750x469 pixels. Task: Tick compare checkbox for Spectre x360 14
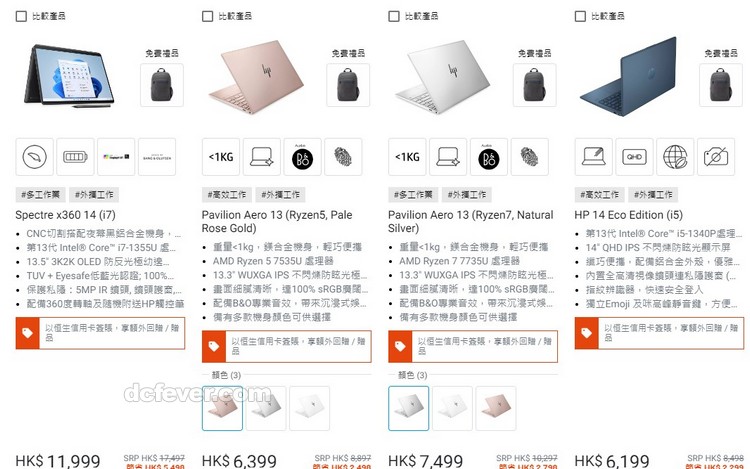click(21, 16)
